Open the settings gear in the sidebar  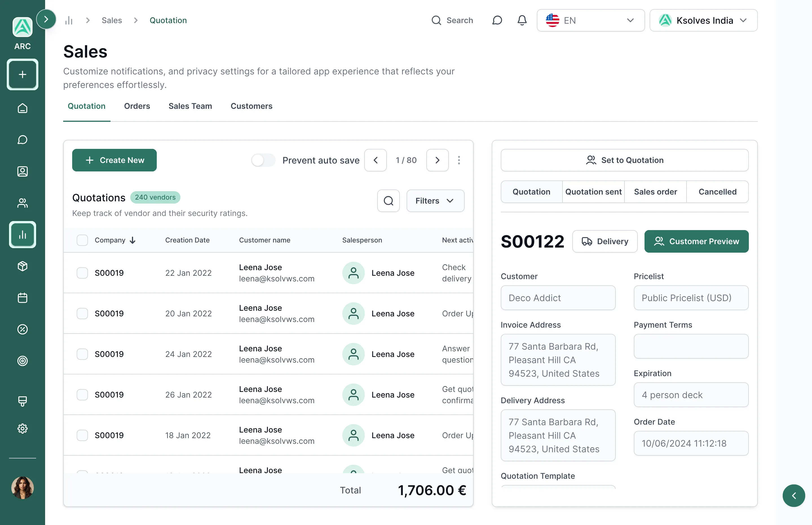[23, 429]
